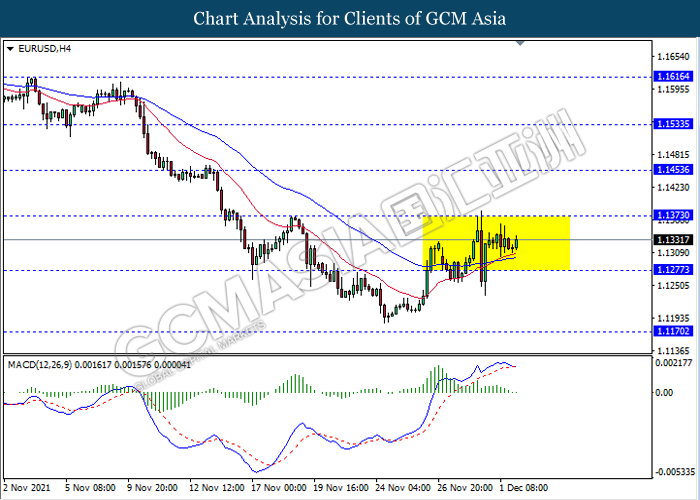Click the chart shift triangle marker
The height and width of the screenshot is (500, 700).
click(x=520, y=43)
